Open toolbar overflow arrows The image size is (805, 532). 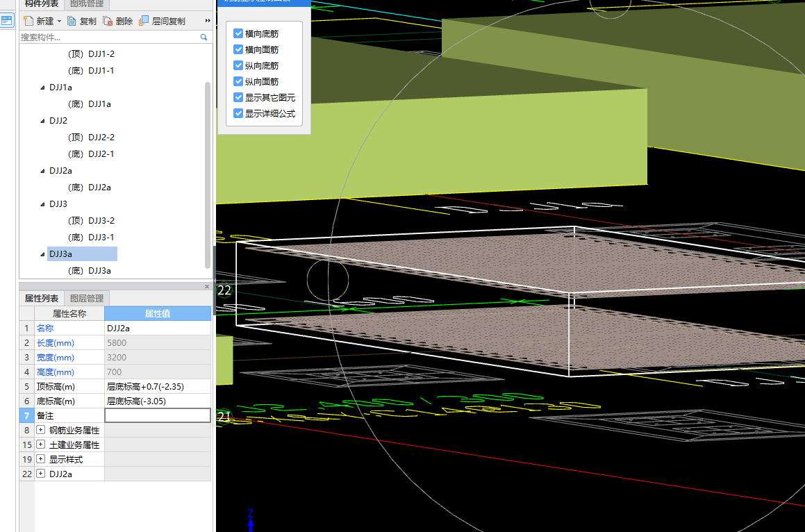click(208, 21)
